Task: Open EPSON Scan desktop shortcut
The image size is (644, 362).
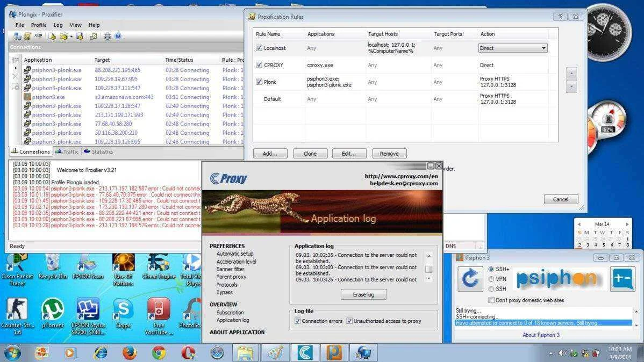Action: click(88, 266)
